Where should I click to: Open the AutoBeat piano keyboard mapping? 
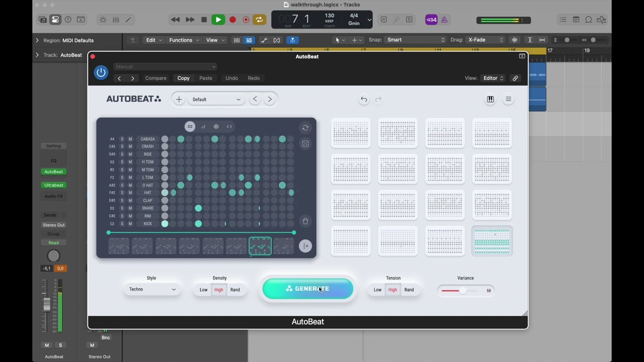(x=491, y=99)
